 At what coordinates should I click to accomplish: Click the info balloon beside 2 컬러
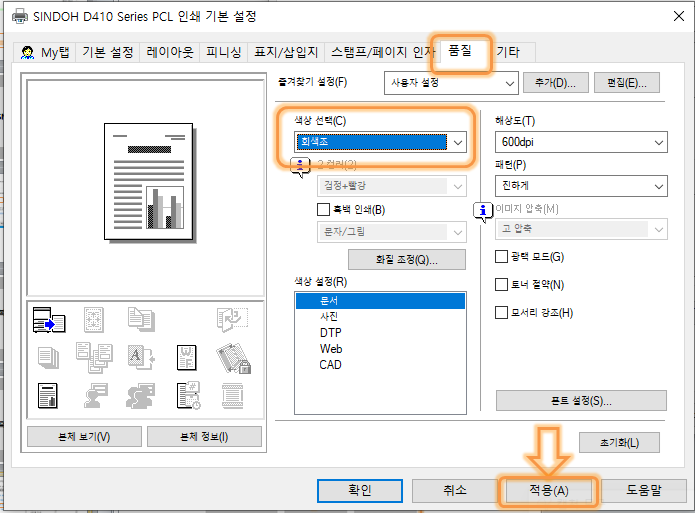[x=300, y=167]
